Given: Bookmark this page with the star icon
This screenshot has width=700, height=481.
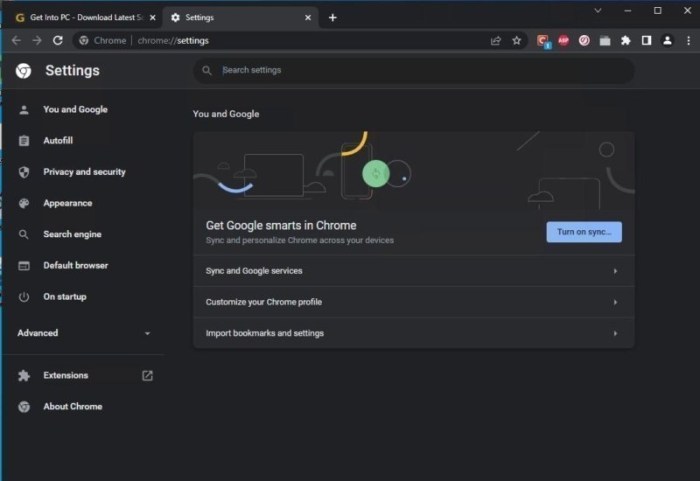Looking at the screenshot, I should pos(517,41).
